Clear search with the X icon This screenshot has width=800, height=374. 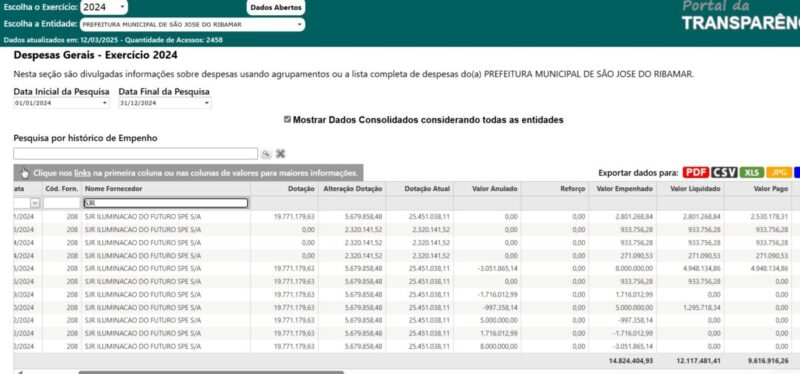280,154
